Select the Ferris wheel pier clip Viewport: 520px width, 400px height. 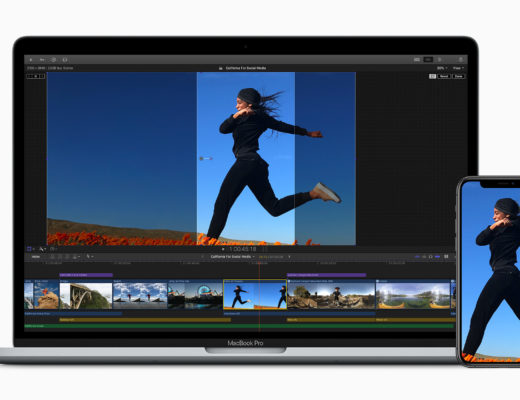coord(195,294)
